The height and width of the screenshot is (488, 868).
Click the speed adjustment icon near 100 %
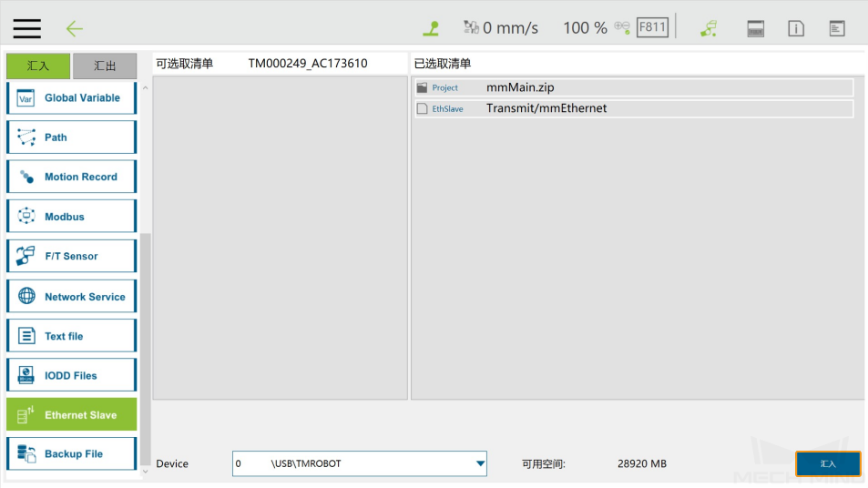pyautogui.click(x=622, y=27)
